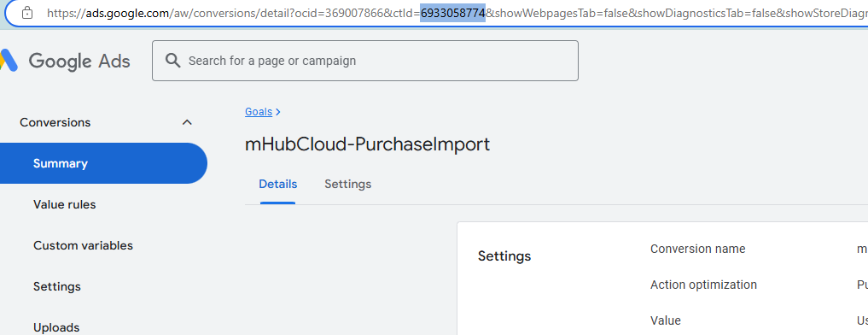868x335 pixels.
Task: Switch to the Settings tab
Action: (x=347, y=184)
